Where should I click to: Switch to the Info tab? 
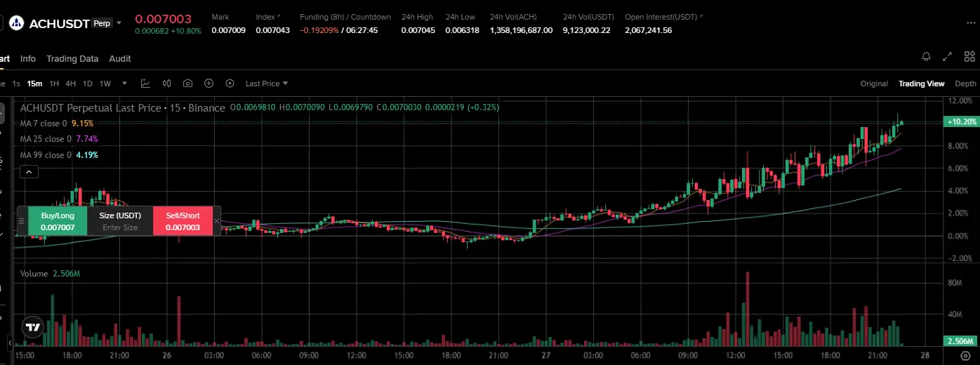(x=28, y=59)
